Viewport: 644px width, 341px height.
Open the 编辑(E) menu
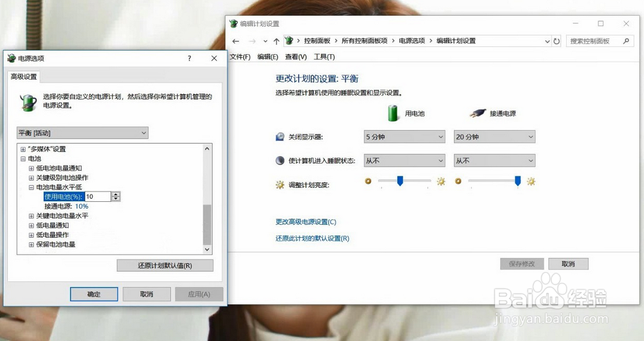(268, 57)
